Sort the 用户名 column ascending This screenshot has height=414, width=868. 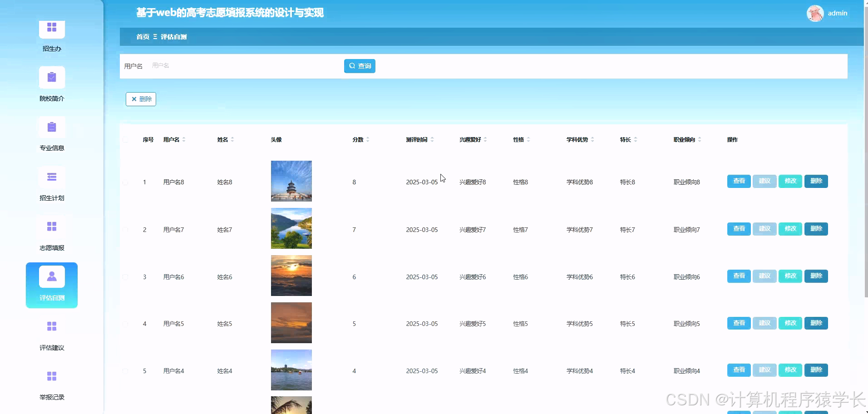click(x=184, y=138)
